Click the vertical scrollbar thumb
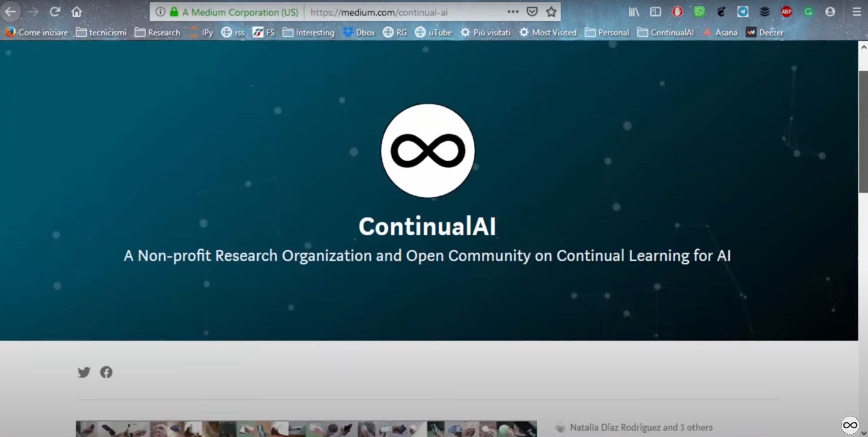Image resolution: width=868 pixels, height=437 pixels. [863, 132]
